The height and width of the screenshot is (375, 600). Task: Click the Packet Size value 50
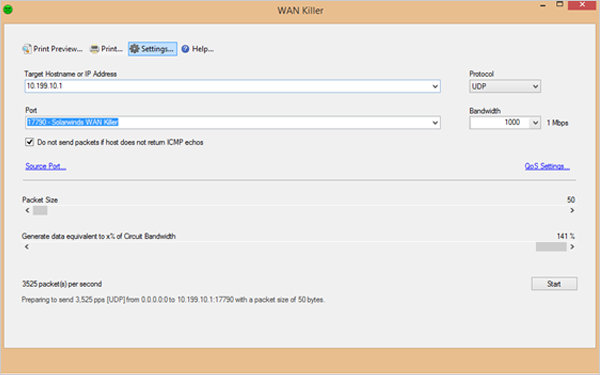point(571,200)
